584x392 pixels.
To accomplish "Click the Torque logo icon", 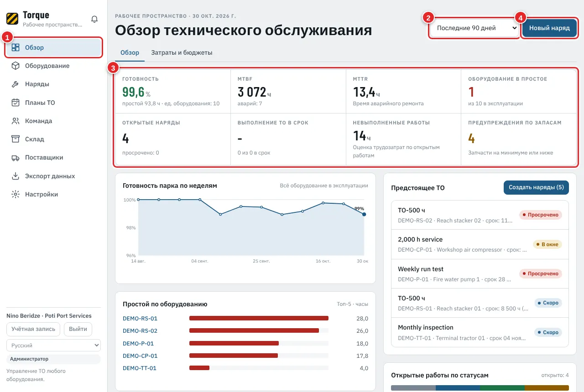I will click(12, 19).
